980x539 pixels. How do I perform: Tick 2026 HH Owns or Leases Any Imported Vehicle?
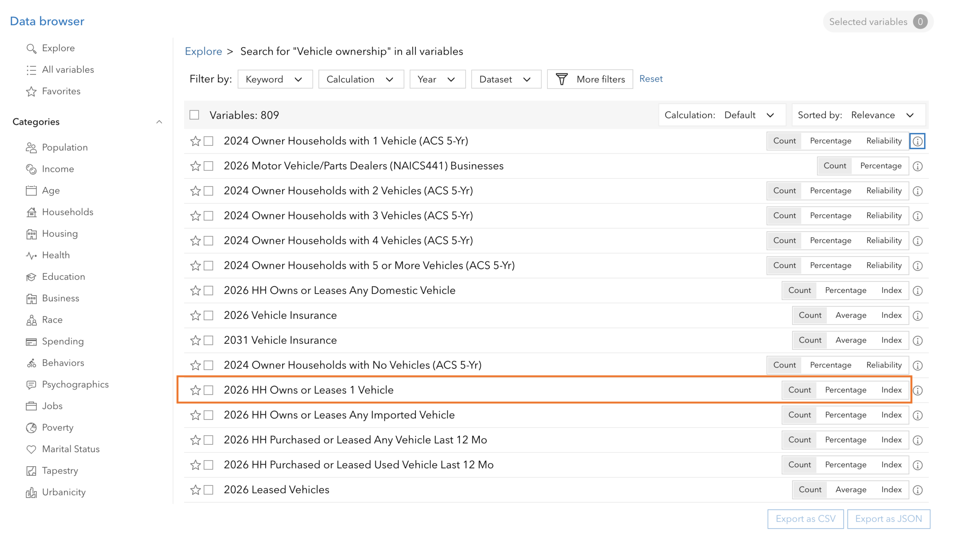209,415
